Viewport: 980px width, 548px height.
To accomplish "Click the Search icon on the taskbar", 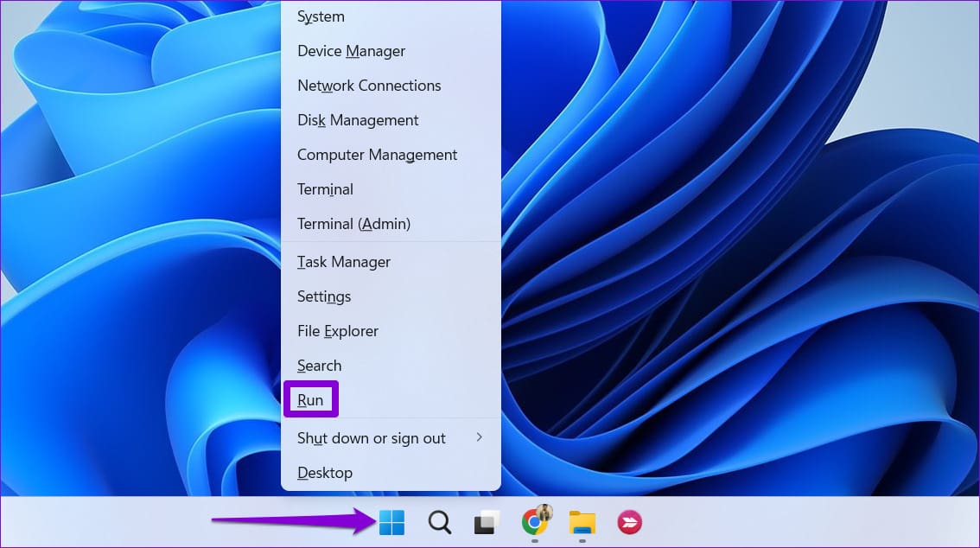I will (x=439, y=522).
